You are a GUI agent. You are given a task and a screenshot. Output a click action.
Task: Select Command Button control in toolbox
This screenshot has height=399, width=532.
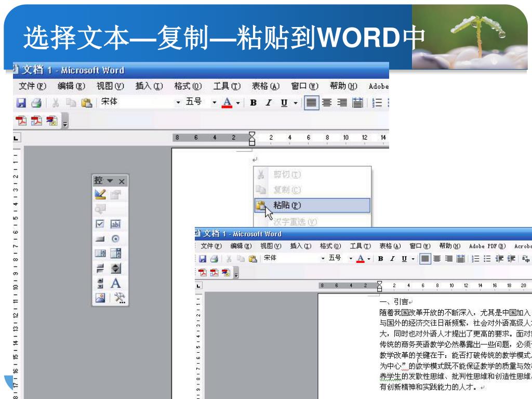[x=100, y=239]
